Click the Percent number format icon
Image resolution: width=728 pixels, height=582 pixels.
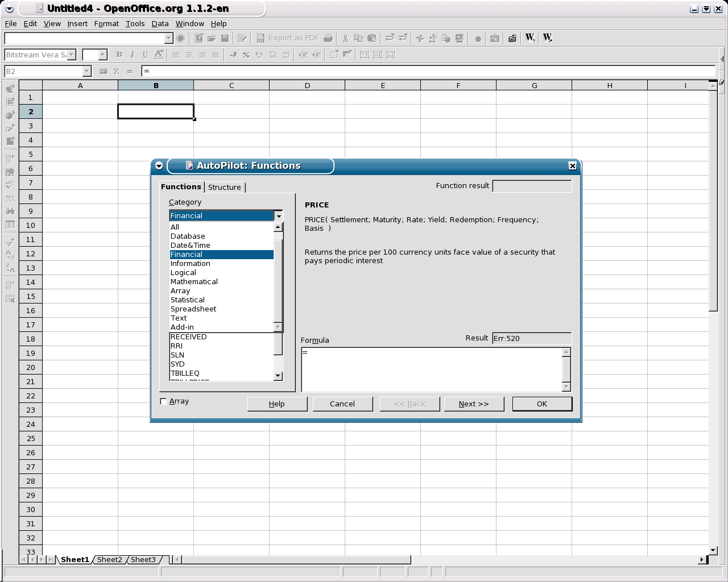coord(246,55)
